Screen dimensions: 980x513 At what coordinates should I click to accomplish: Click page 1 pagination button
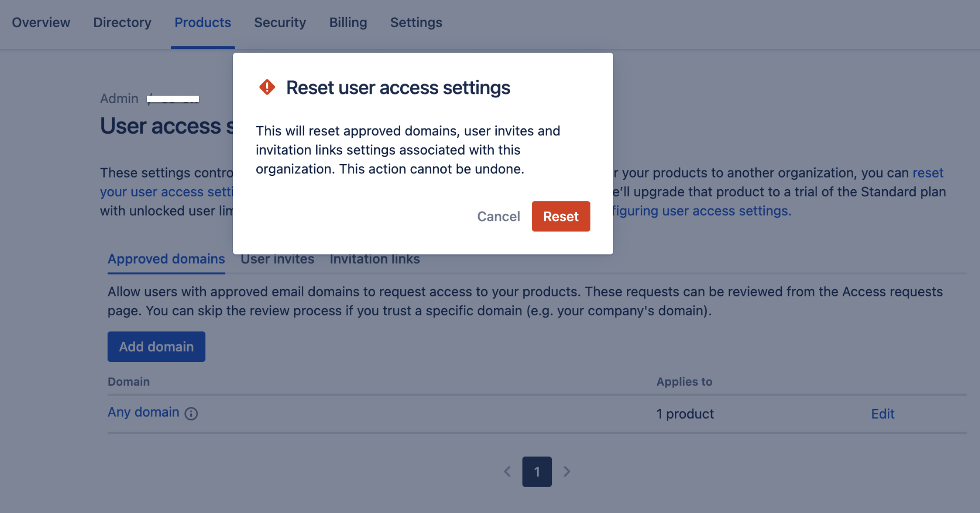(537, 472)
